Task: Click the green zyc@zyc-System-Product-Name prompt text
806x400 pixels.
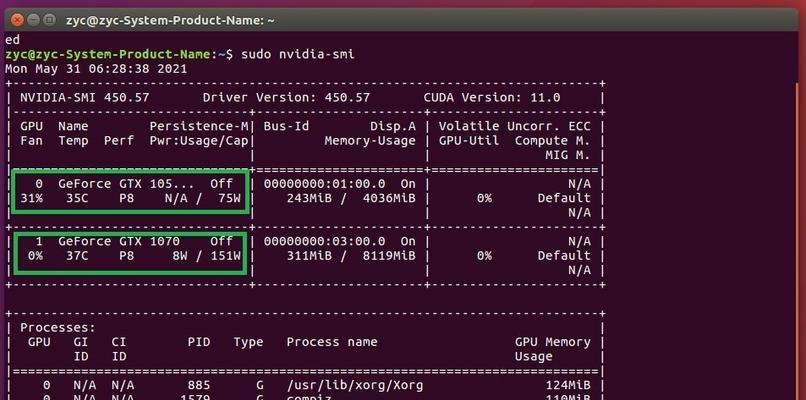Action: tap(108, 54)
